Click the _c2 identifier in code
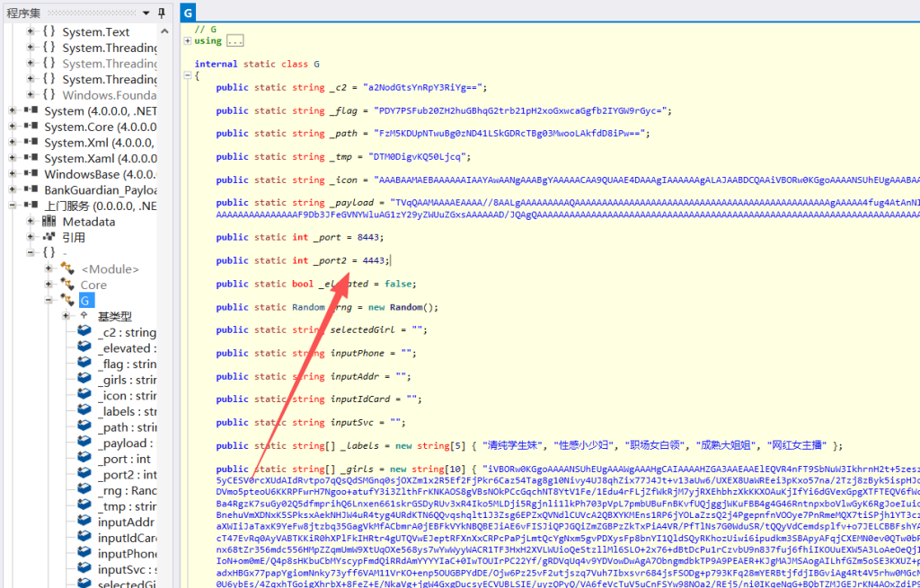This screenshot has width=920, height=588. 336,87
